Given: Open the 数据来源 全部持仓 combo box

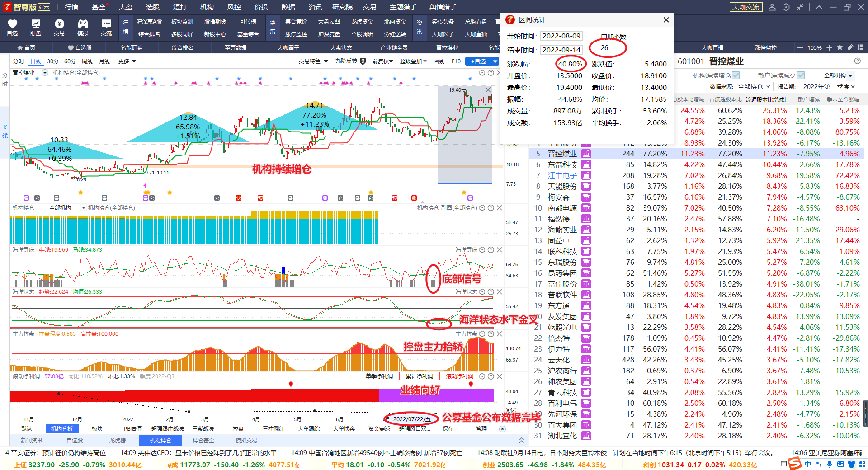Looking at the screenshot, I should (754, 86).
